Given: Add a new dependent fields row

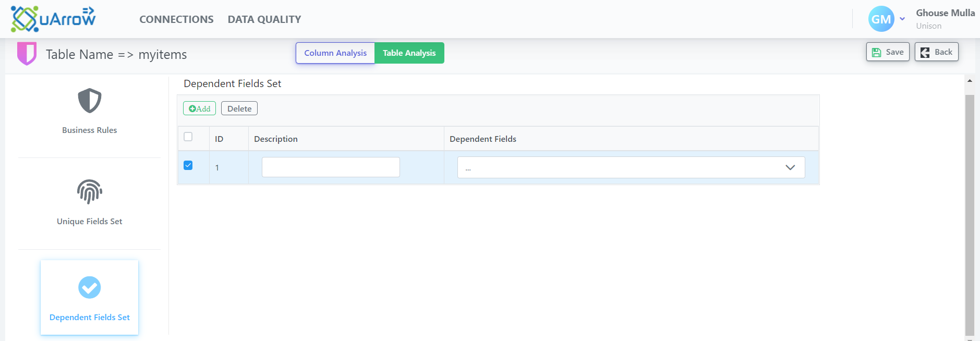Looking at the screenshot, I should click(x=199, y=108).
